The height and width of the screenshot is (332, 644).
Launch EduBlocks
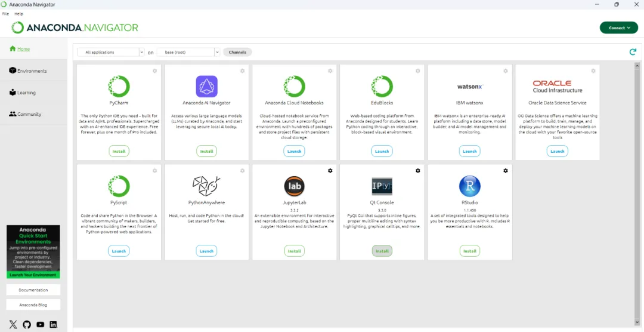(x=382, y=151)
